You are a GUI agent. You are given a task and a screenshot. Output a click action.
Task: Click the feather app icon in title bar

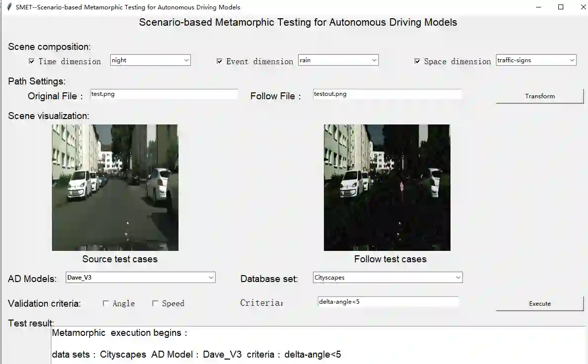(x=9, y=7)
